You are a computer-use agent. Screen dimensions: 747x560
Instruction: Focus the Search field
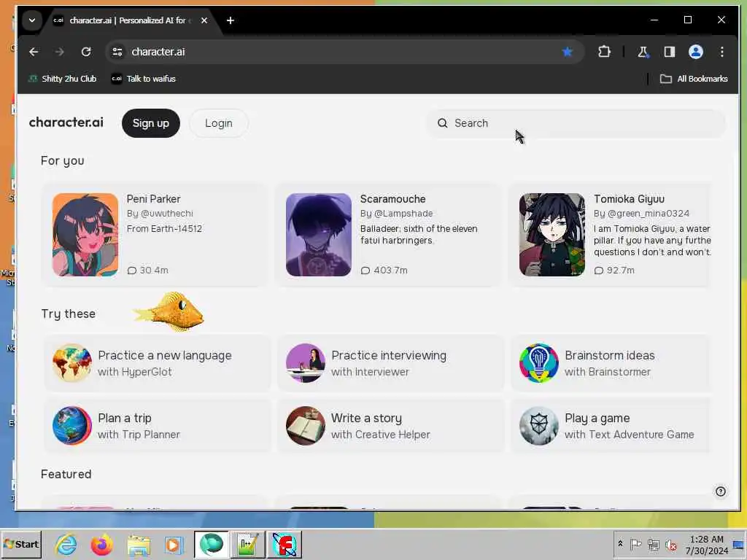pyautogui.click(x=576, y=123)
